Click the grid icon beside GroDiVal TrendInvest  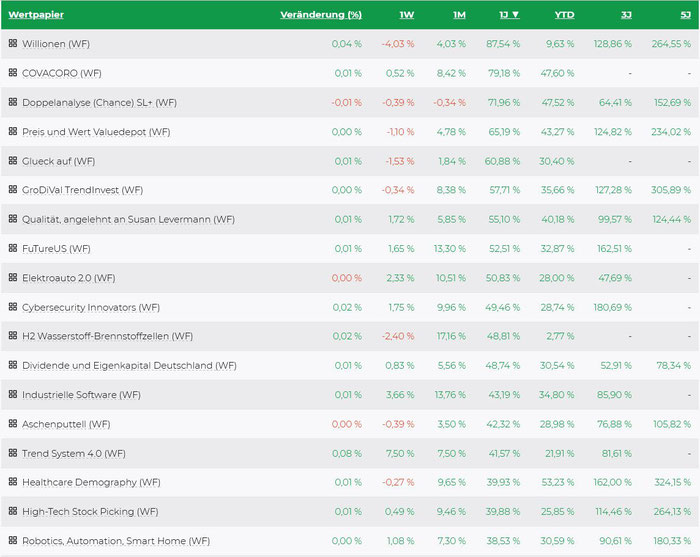click(x=13, y=189)
